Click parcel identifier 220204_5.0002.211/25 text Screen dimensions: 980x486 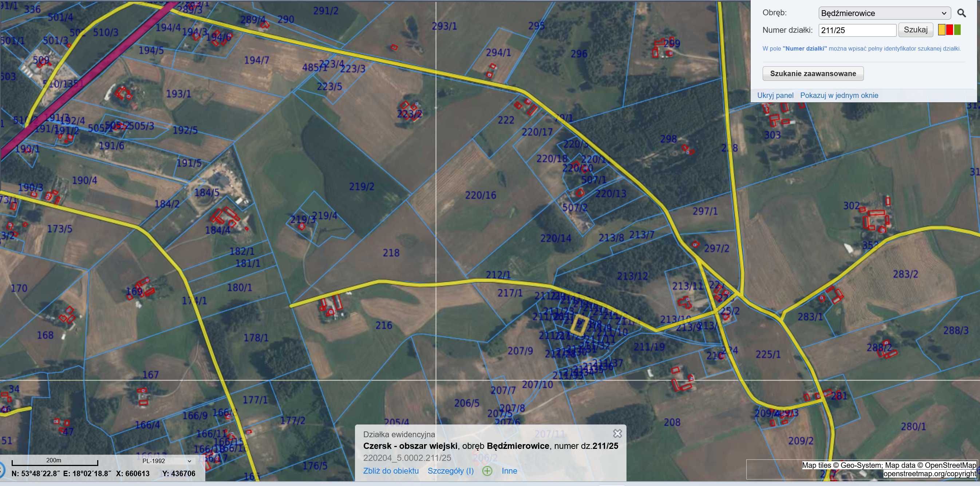[x=407, y=458]
